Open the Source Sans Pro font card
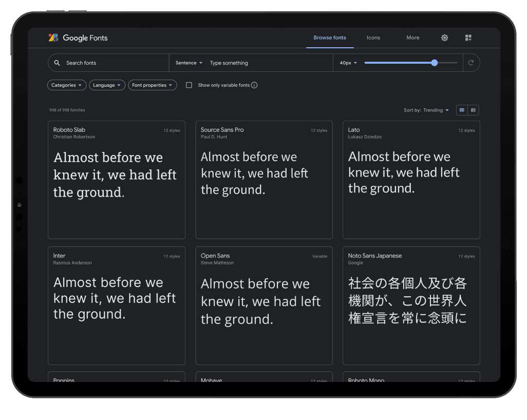 click(x=264, y=180)
